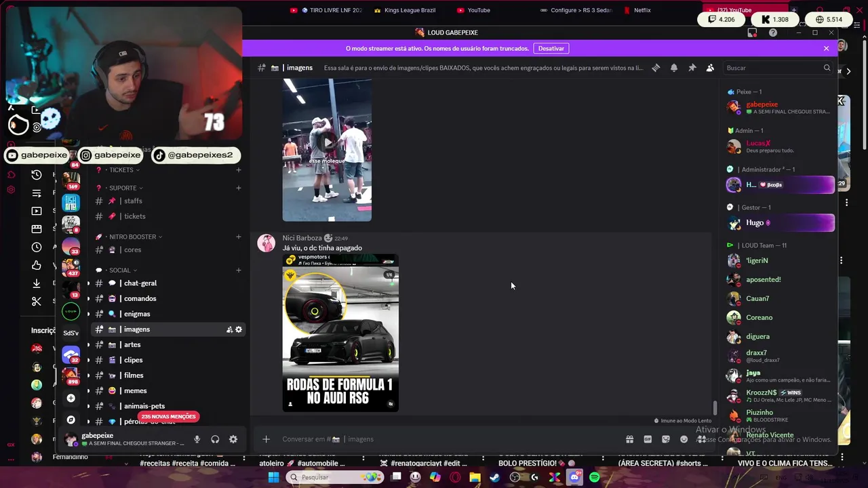Screen dimensions: 868x488
Task: Click the invite icon on imagens channel
Action: click(229, 329)
